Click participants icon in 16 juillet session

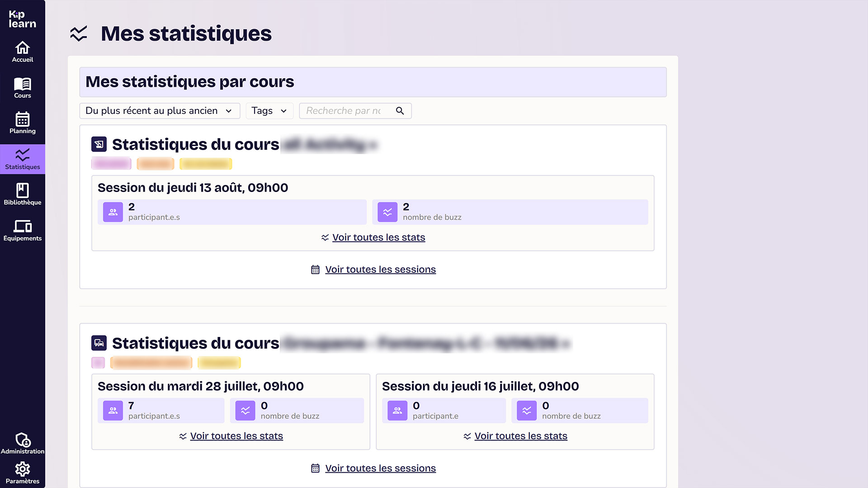coord(397,411)
